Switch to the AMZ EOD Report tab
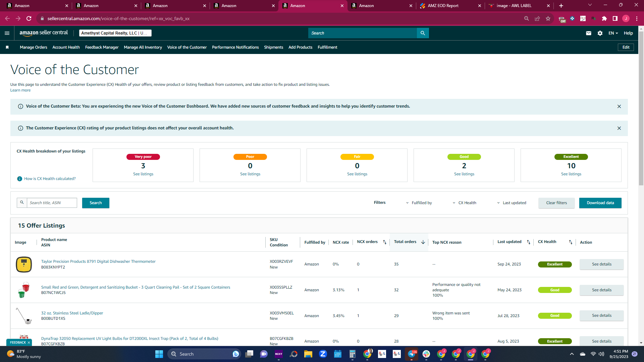This screenshot has height=362, width=644. tap(450, 6)
